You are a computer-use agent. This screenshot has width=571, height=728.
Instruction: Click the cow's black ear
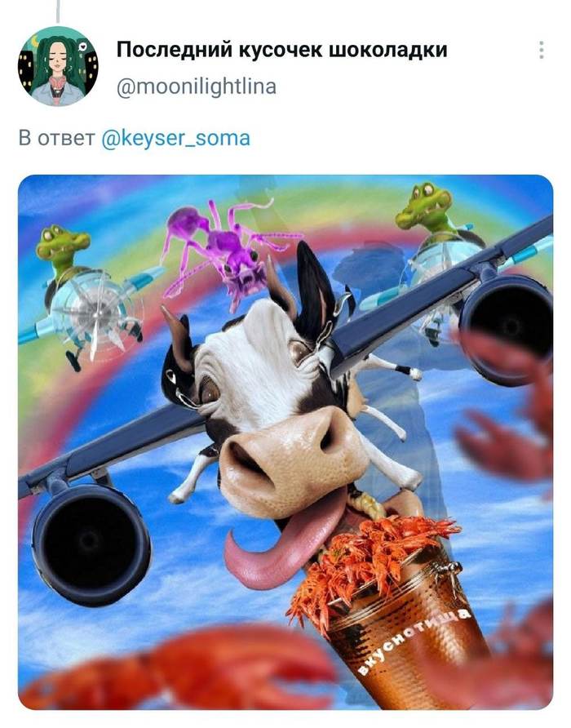click(314, 286)
